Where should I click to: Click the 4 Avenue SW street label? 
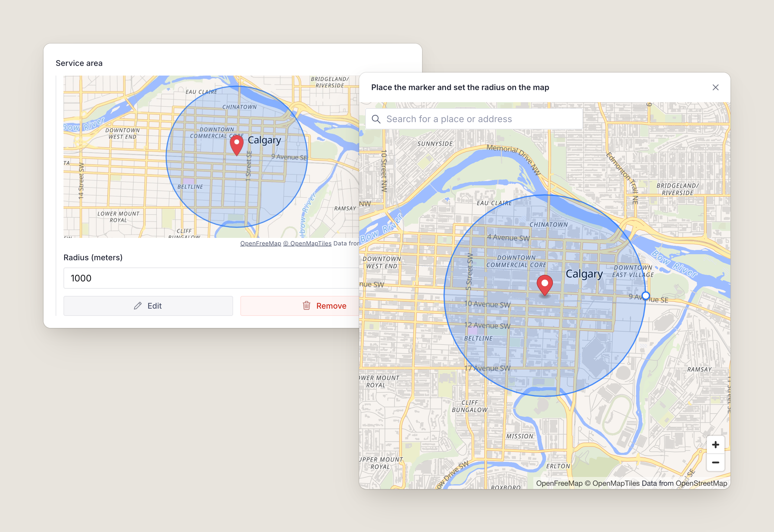click(x=508, y=238)
